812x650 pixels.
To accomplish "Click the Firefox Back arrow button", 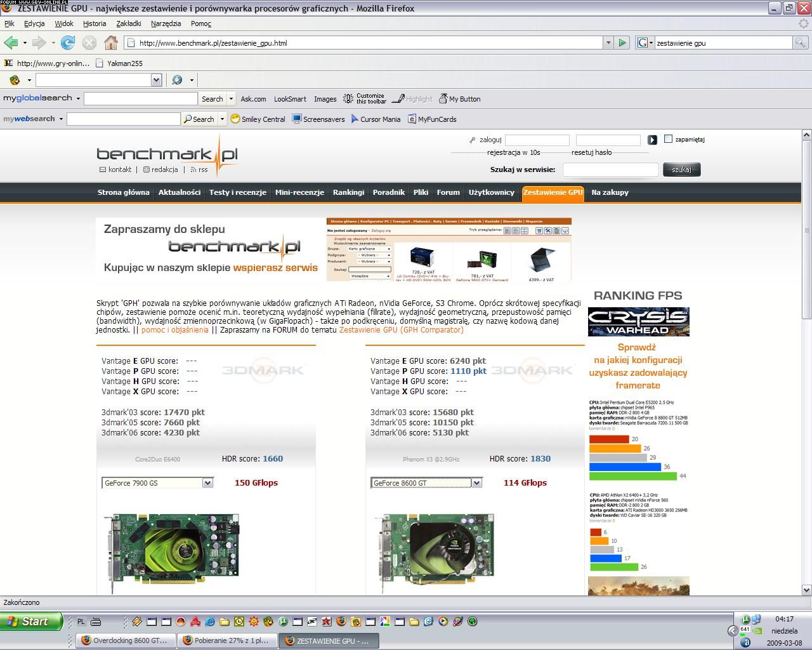I will 11,43.
